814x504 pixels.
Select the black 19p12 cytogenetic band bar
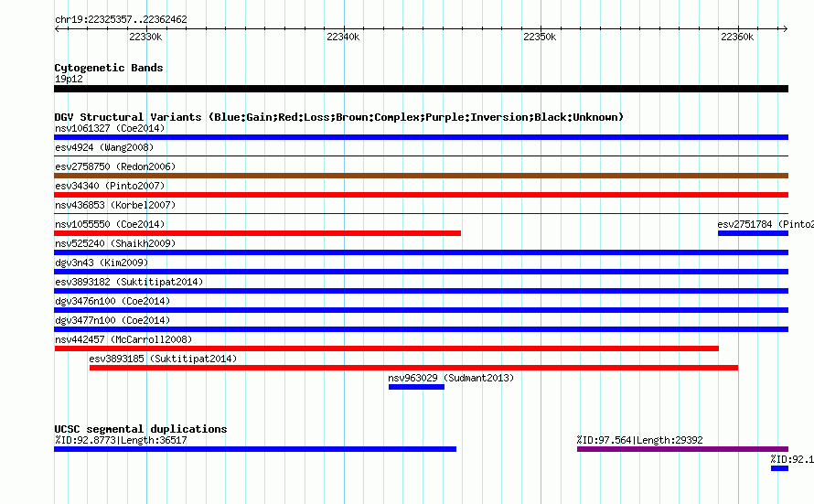421,89
